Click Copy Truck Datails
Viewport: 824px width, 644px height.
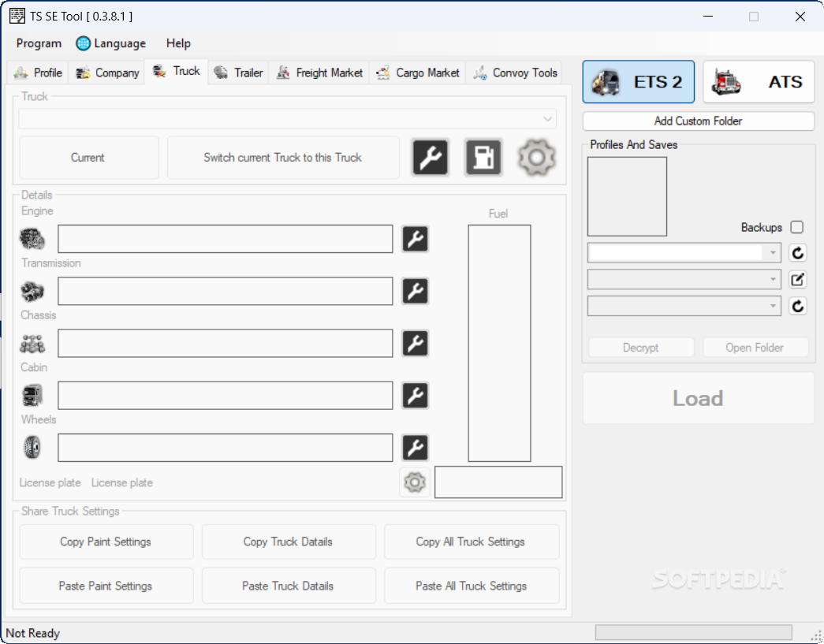[x=289, y=542]
